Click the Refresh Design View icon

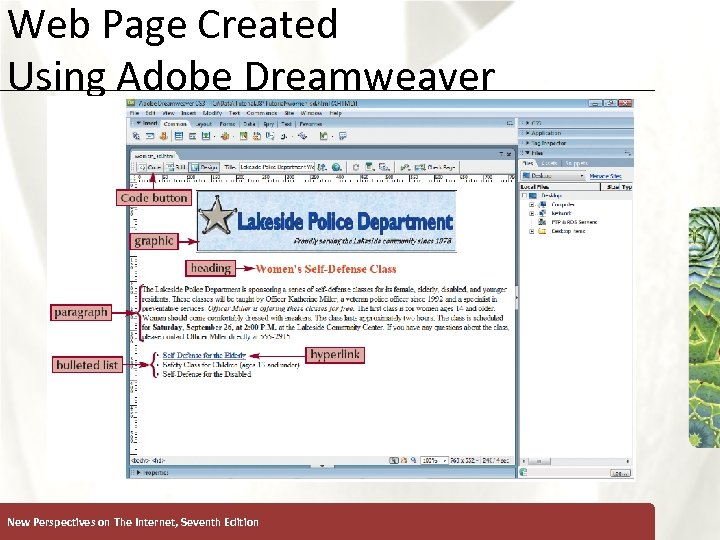[355, 167]
